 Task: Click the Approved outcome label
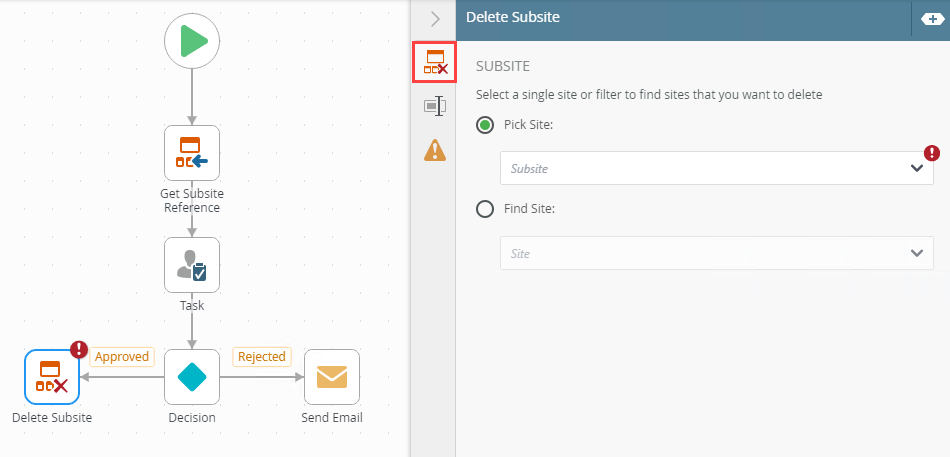point(122,357)
